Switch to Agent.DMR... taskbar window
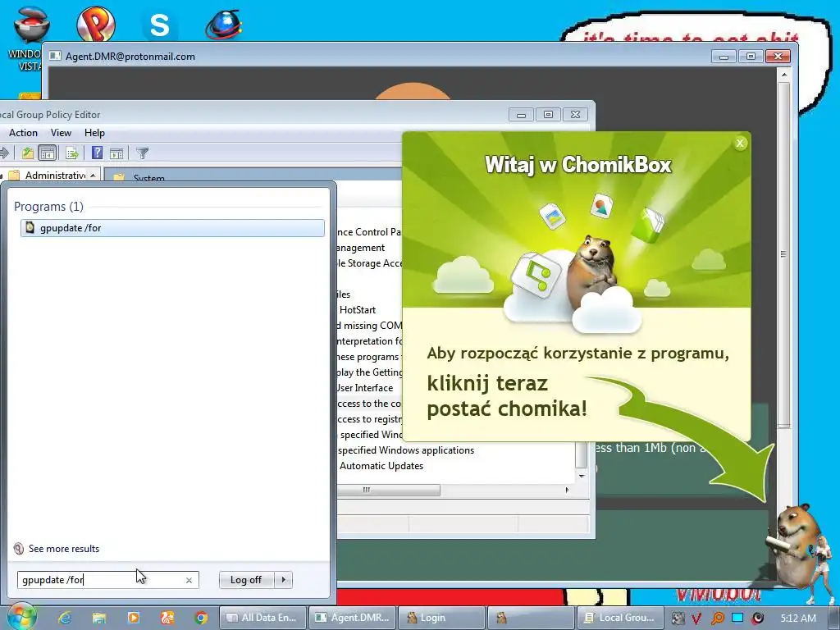The image size is (840, 630). click(x=352, y=618)
